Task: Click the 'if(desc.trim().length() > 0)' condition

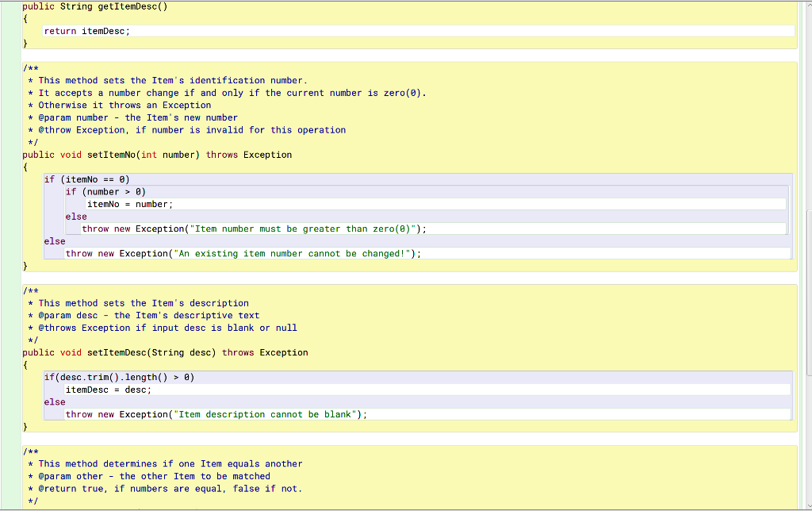Action: [119, 377]
